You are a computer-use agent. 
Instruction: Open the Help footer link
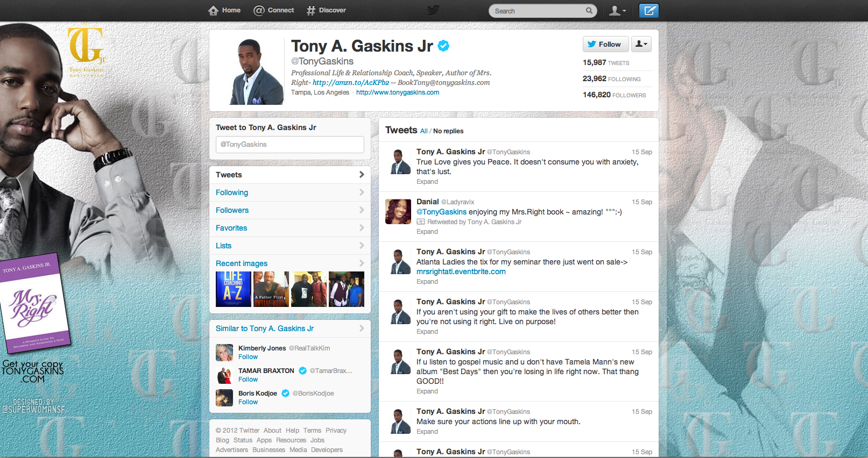tap(292, 431)
